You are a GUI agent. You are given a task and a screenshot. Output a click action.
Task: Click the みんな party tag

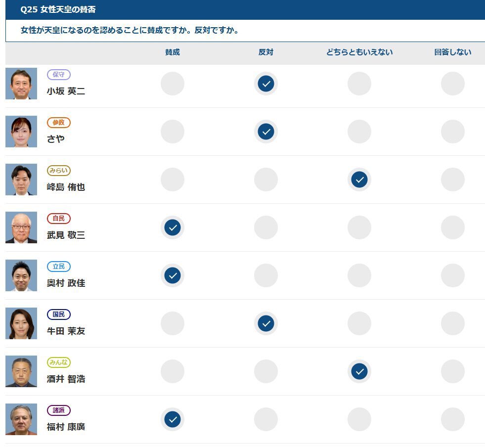[x=59, y=362]
